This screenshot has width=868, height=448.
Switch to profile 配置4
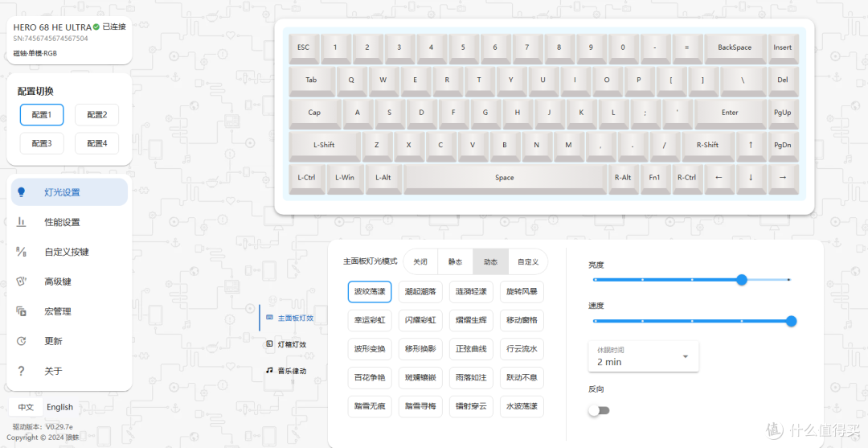pyautogui.click(x=97, y=143)
